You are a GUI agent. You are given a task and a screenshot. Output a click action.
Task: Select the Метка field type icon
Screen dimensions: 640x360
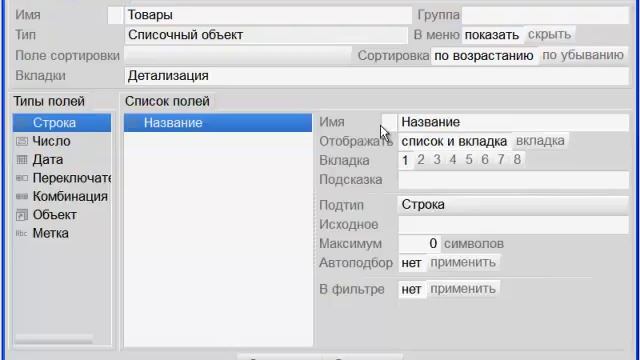(x=22, y=233)
